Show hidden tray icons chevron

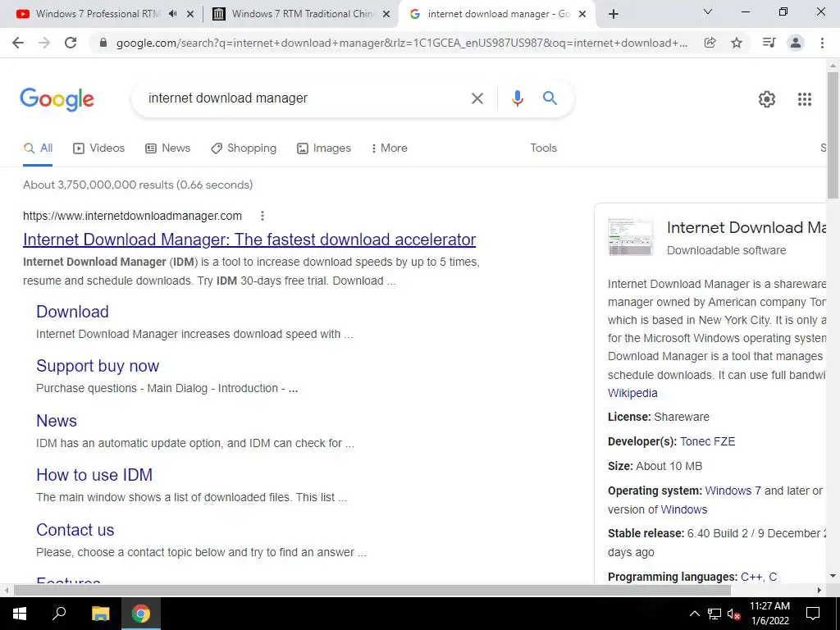pos(694,614)
